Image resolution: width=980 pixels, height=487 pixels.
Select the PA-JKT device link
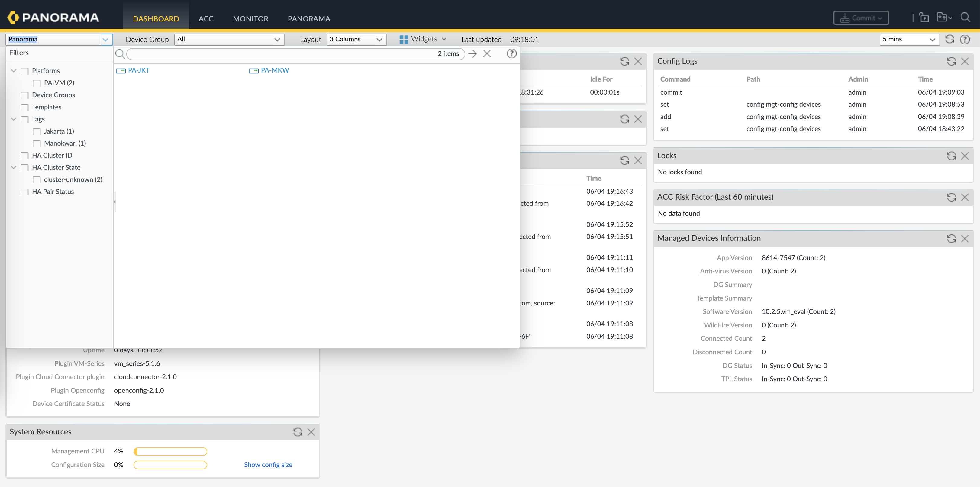pos(138,70)
